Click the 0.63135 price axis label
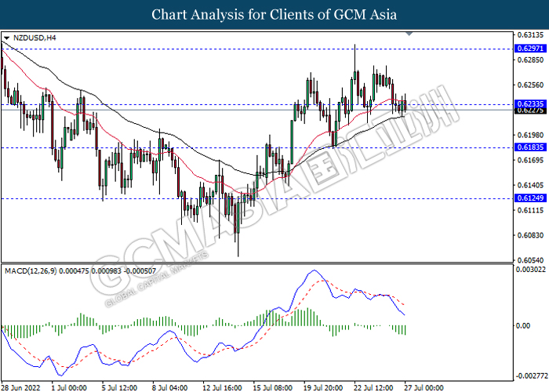The width and height of the screenshot is (549, 392). (x=531, y=35)
